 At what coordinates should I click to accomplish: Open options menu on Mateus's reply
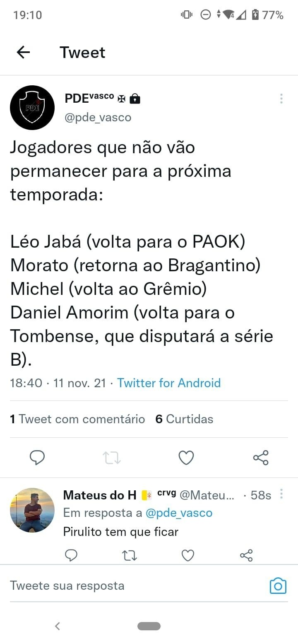[281, 494]
